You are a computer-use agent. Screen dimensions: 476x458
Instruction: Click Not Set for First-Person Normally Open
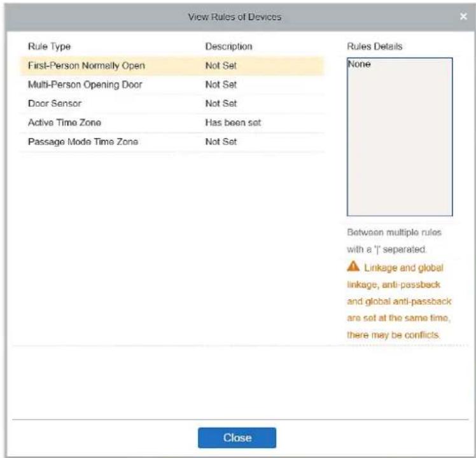coord(221,66)
